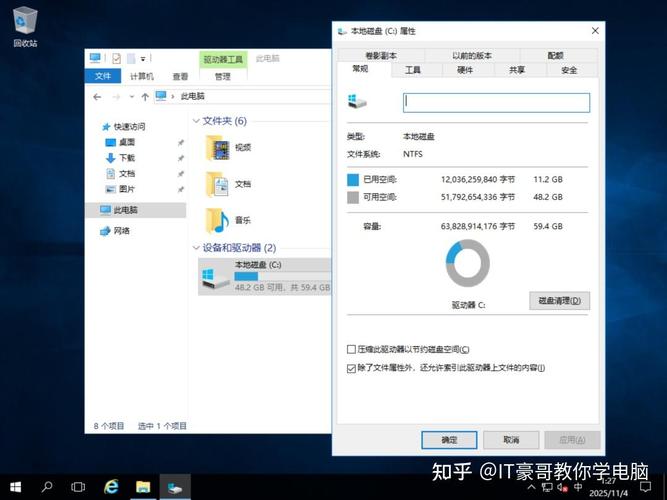Click Explorer's quick access properties icon
The image size is (667, 500).
[x=116, y=58]
